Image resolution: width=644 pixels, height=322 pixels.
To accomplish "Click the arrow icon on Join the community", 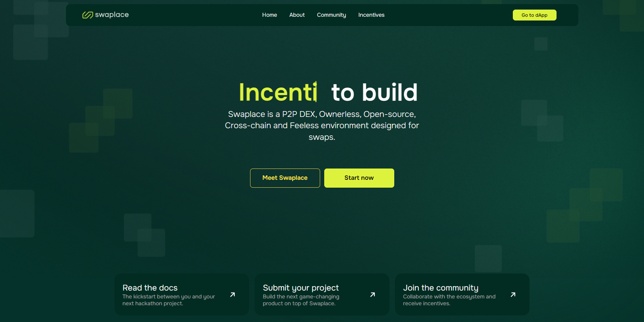I will [x=513, y=295].
